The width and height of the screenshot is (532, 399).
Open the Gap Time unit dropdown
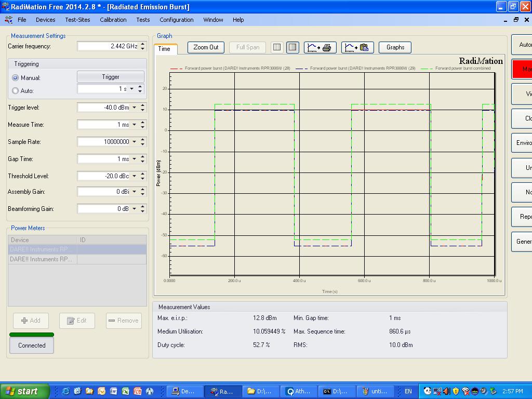coord(135,159)
